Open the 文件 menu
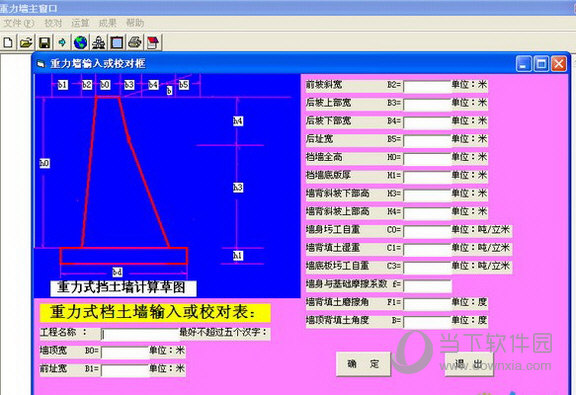Image resolution: width=576 pixels, height=395 pixels. click(x=19, y=23)
